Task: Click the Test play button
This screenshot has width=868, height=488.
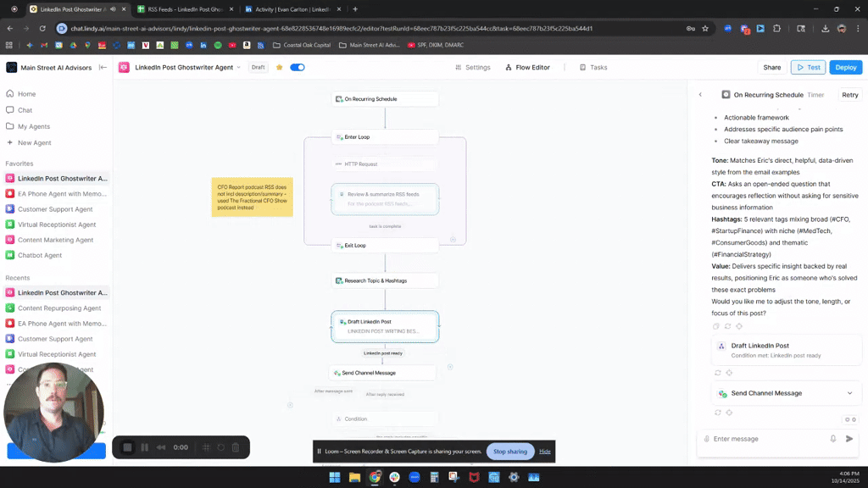Action: tap(807, 67)
